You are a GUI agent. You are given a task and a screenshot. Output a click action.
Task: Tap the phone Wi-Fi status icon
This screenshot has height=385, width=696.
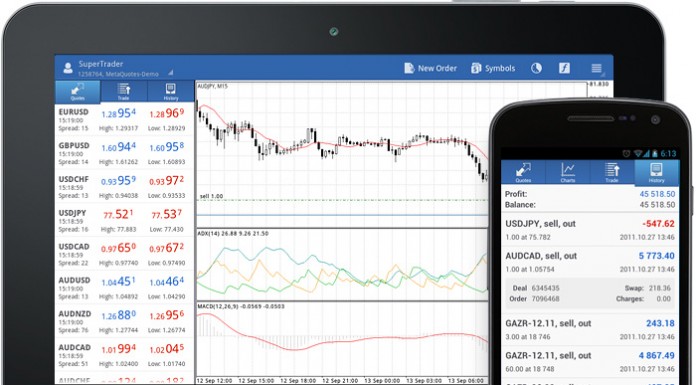point(638,154)
